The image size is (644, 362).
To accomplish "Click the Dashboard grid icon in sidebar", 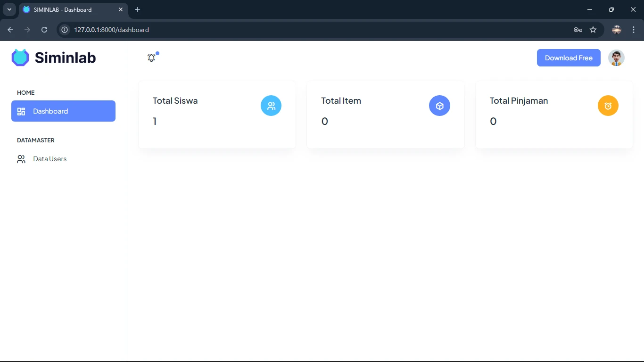I will [x=21, y=111].
